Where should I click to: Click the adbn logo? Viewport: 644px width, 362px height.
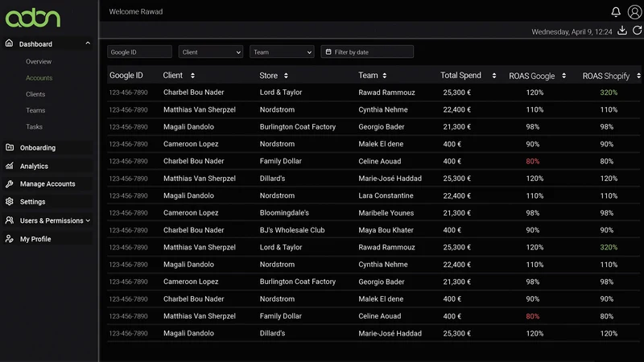pyautogui.click(x=33, y=18)
